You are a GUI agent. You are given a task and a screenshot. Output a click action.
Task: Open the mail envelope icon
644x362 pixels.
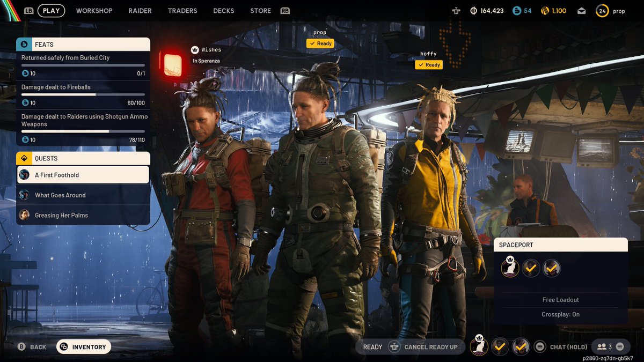tap(582, 11)
